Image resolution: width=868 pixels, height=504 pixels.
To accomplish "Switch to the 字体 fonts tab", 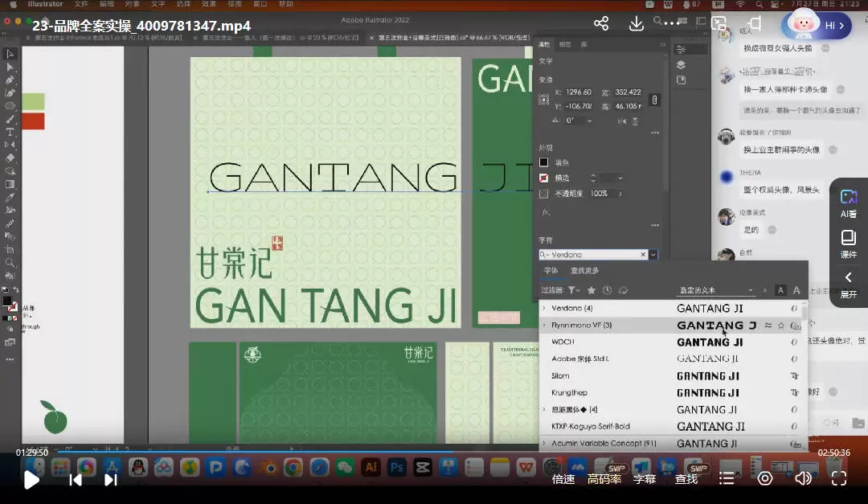I will (x=551, y=271).
